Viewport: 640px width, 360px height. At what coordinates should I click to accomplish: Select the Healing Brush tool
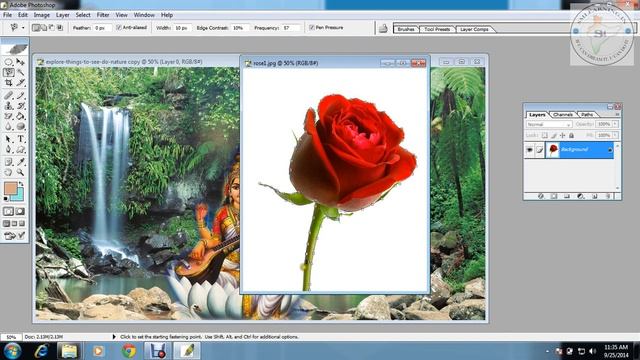tap(8, 96)
